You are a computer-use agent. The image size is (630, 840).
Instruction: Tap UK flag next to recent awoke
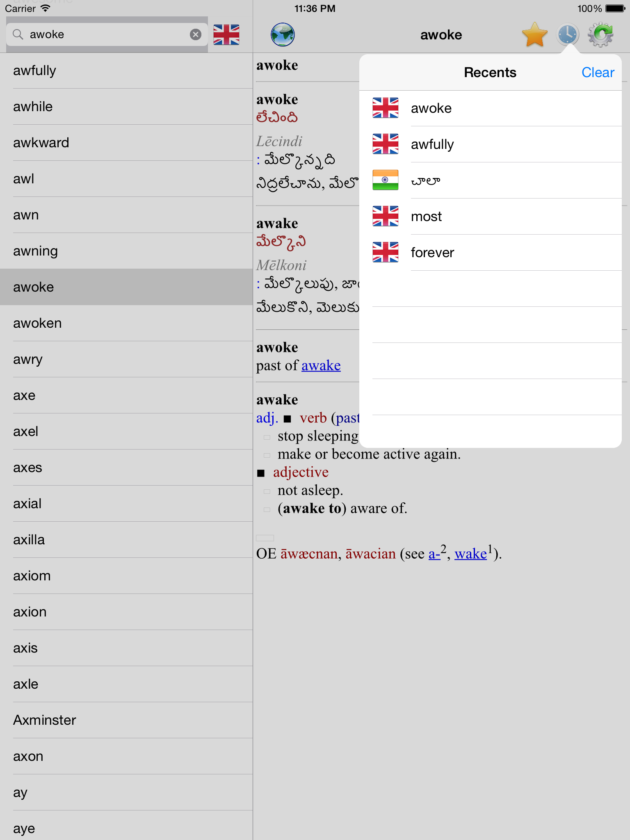[385, 108]
